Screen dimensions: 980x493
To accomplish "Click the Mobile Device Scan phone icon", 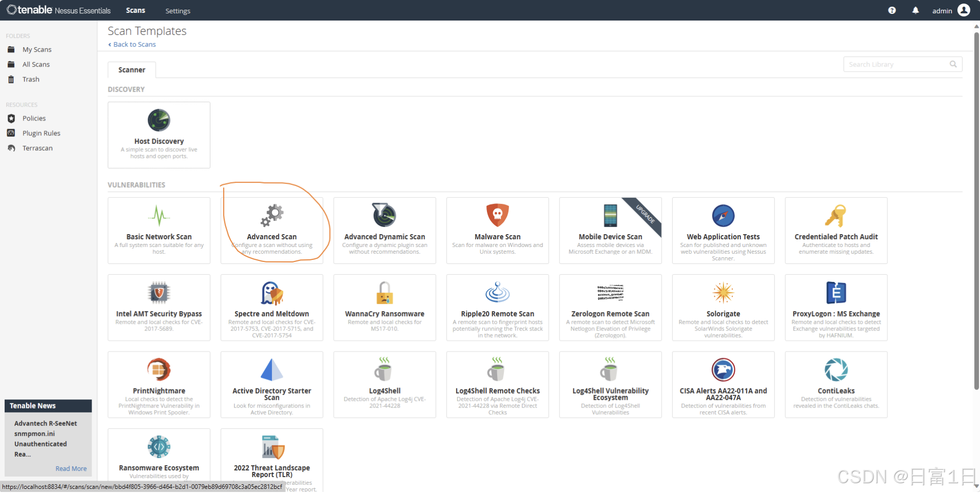I will [610, 215].
